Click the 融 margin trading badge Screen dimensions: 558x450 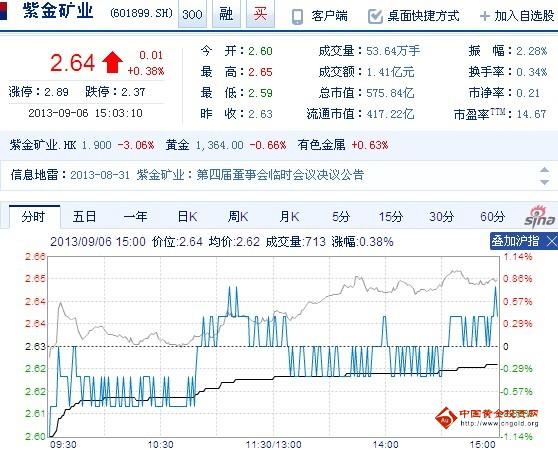226,14
